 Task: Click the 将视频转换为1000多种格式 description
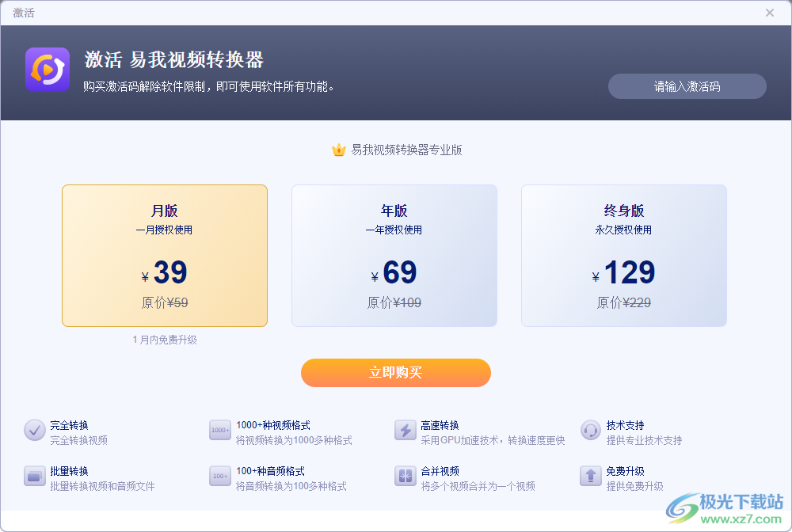(x=294, y=440)
